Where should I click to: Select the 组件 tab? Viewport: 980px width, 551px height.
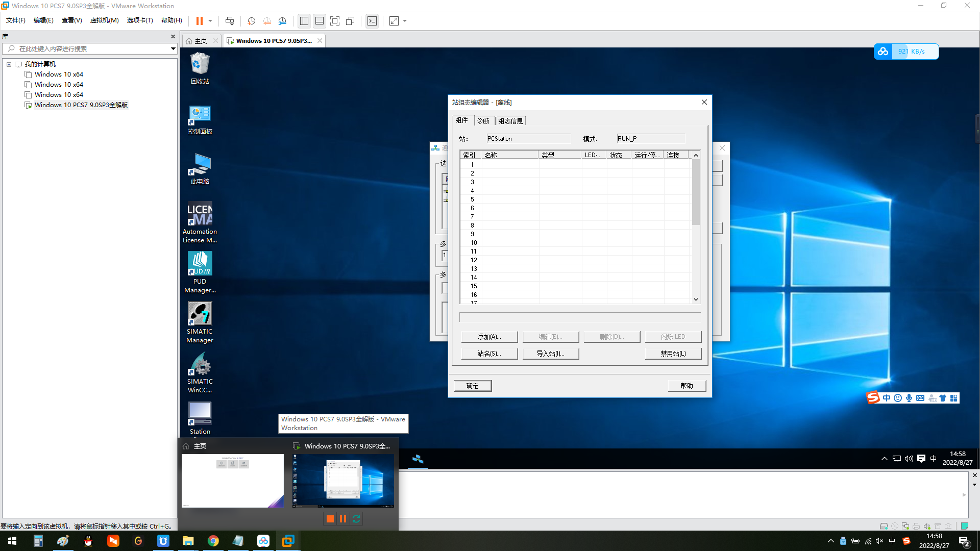(x=461, y=120)
